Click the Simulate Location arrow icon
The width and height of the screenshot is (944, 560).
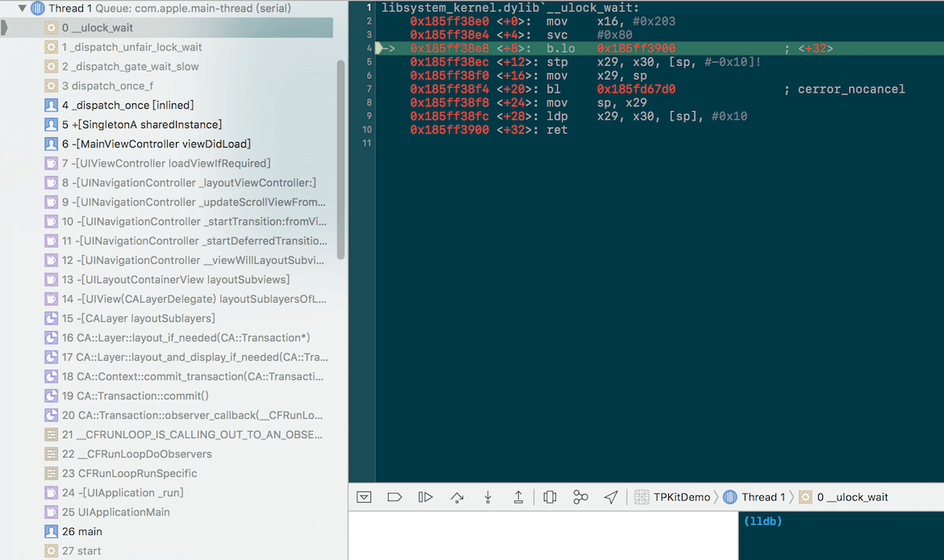click(x=611, y=497)
